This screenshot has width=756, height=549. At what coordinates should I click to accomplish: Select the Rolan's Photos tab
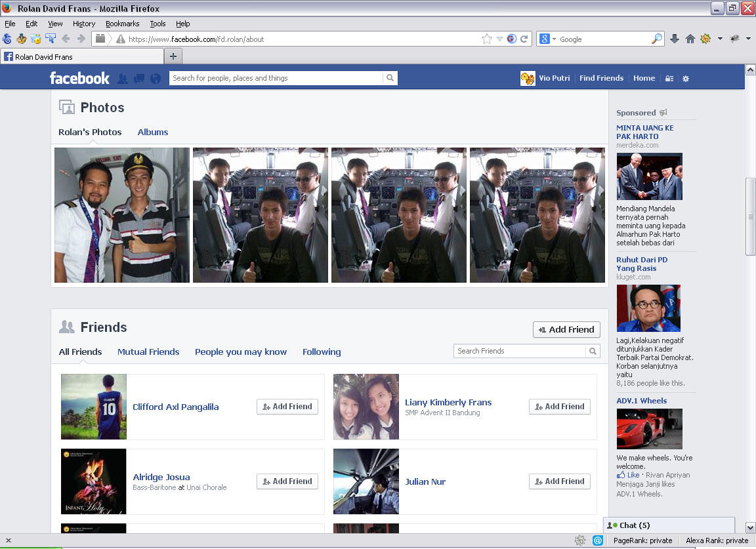click(90, 132)
